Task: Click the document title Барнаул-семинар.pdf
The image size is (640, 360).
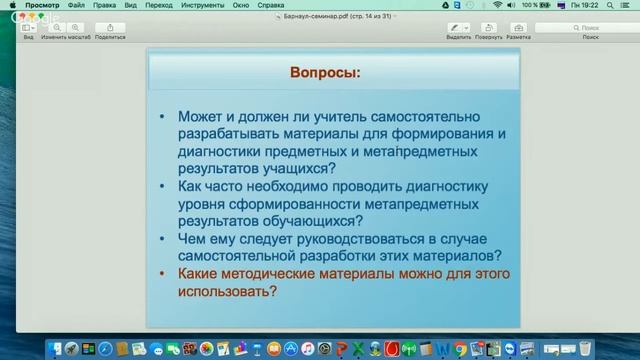Action: pos(337,16)
